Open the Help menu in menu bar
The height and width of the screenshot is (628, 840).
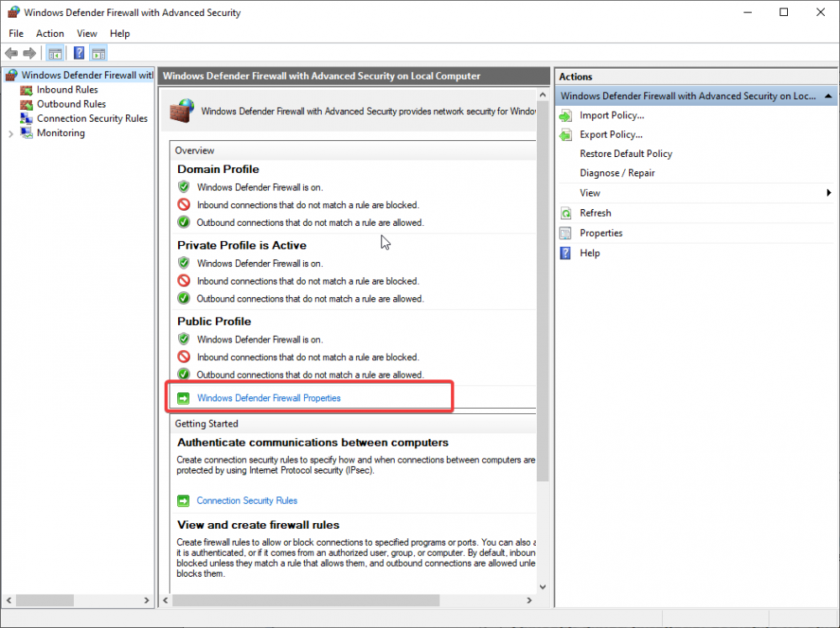click(119, 34)
